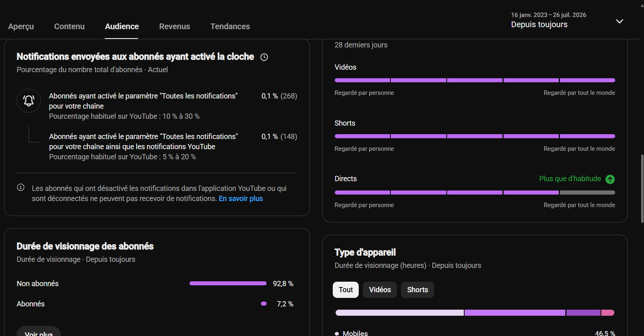Viewport: 644px width, 336px height.
Task: Click the clock icon beside Notifications heading
Action: pos(264,57)
